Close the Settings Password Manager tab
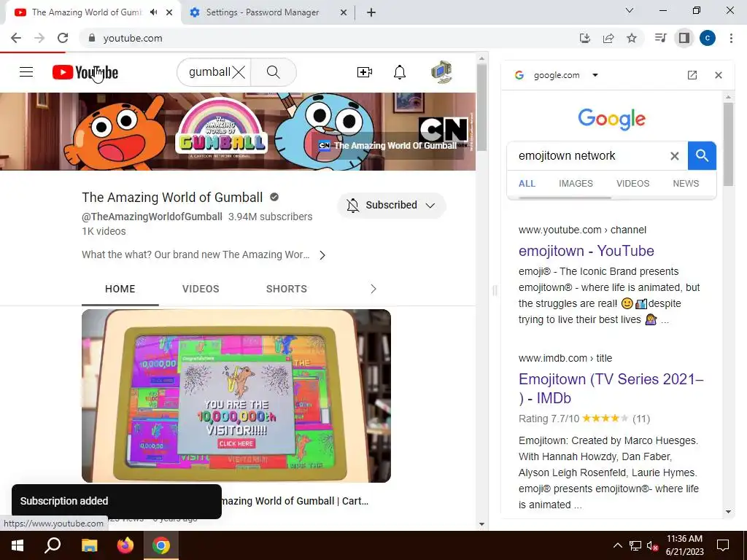The height and width of the screenshot is (560, 747). pyautogui.click(x=344, y=13)
